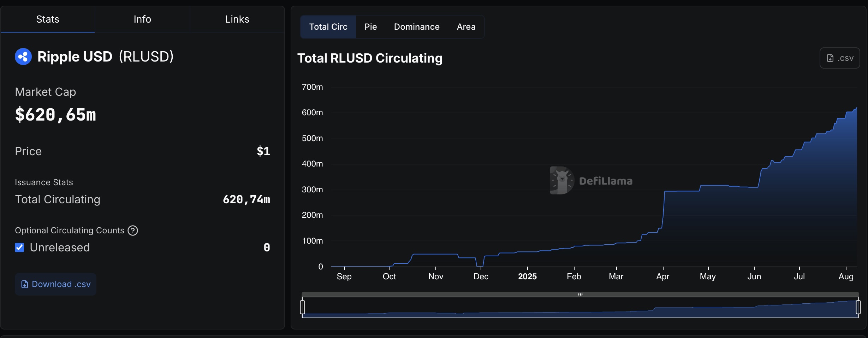868x338 pixels.
Task: Select the Total Circ chart view
Action: click(x=328, y=27)
